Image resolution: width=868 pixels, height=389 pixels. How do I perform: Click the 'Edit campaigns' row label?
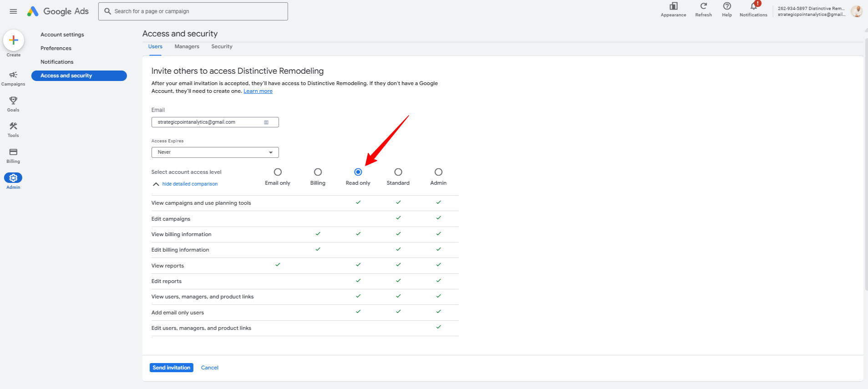(171, 219)
